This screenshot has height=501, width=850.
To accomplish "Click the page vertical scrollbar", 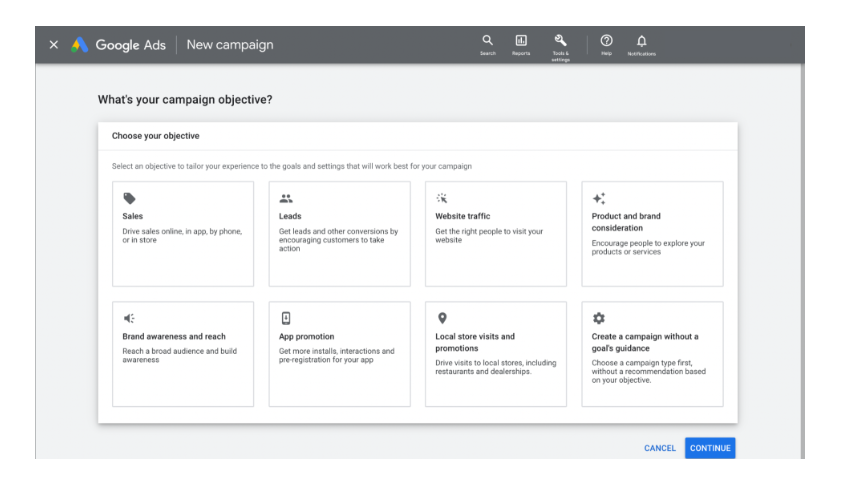I will pyautogui.click(x=802, y=261).
